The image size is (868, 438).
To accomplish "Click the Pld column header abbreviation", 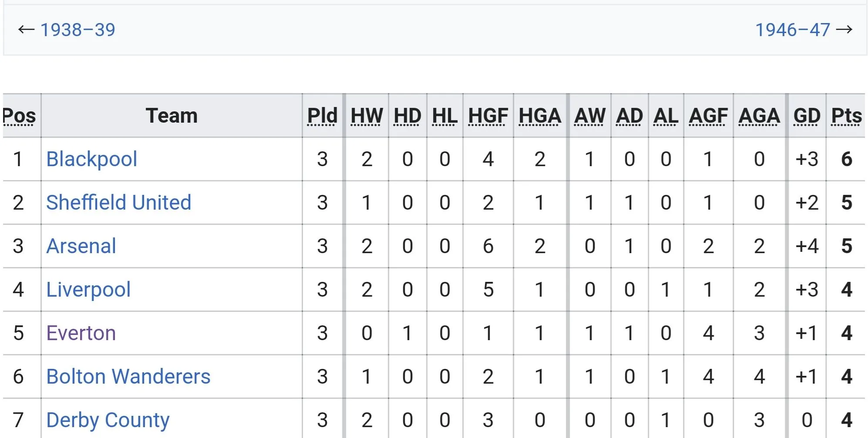I will 322,116.
